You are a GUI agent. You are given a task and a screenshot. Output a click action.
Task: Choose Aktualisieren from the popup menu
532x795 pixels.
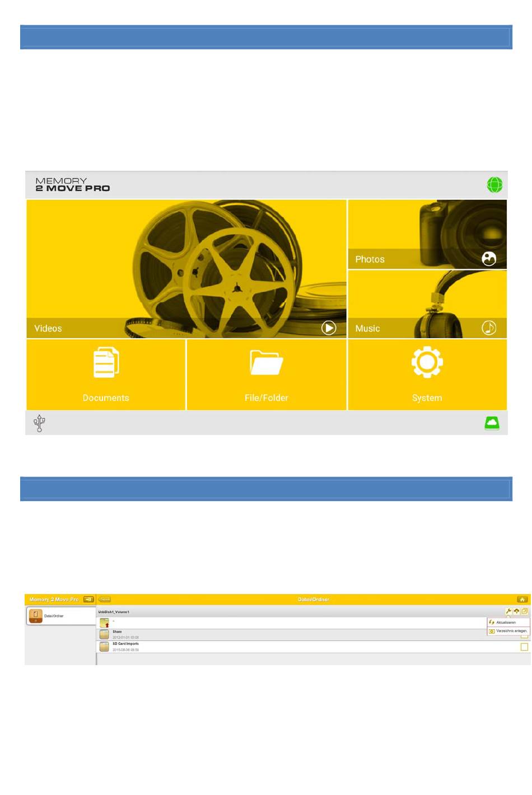[508, 622]
